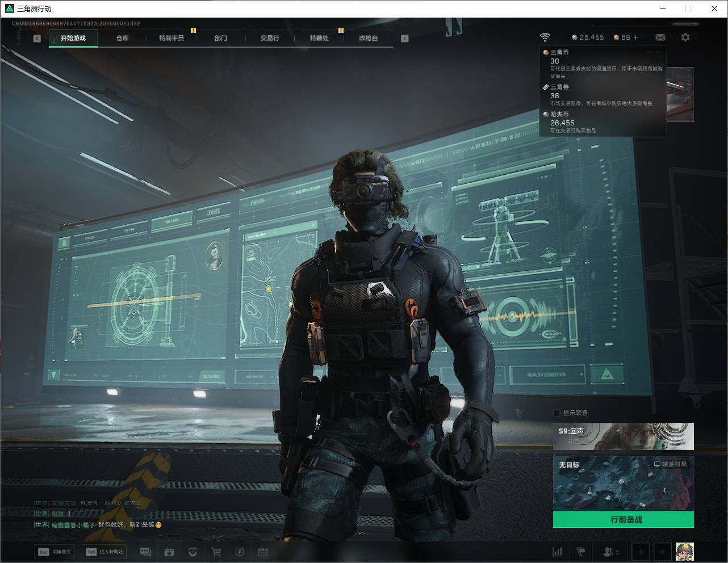Click the 68 三角币 balance in top bar
This screenshot has height=563, width=728.
click(x=622, y=37)
